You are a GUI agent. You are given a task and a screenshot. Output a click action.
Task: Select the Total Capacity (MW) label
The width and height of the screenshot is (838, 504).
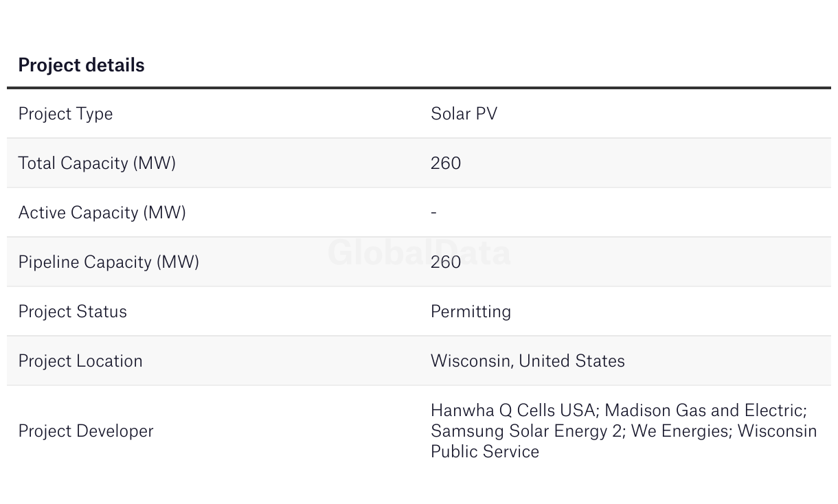tap(97, 163)
